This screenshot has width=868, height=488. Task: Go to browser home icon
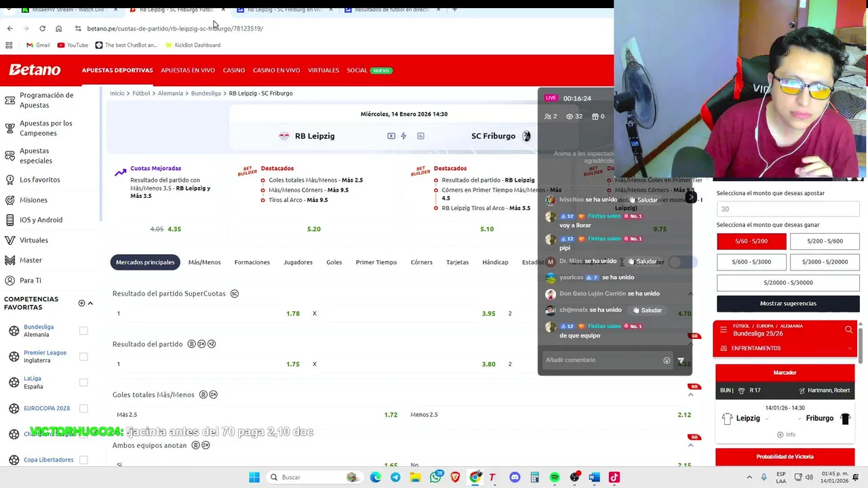(58, 28)
